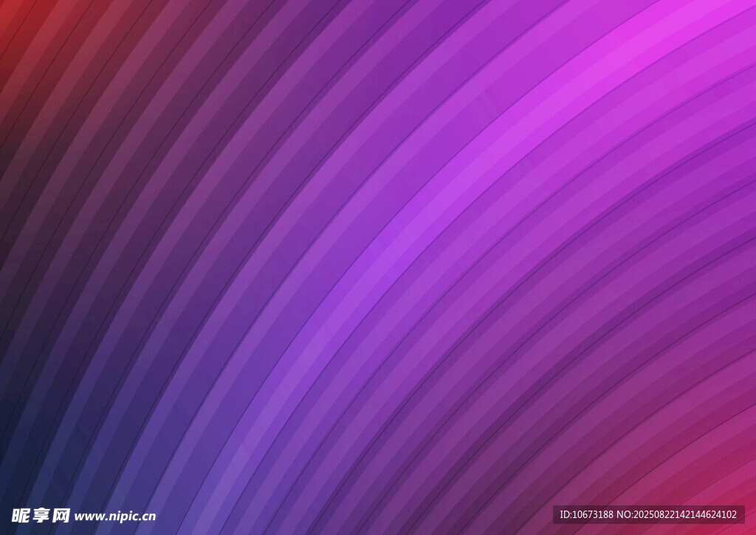Click the 享 character in the logo
Viewport: 756px width, 535px height.
tap(41, 515)
